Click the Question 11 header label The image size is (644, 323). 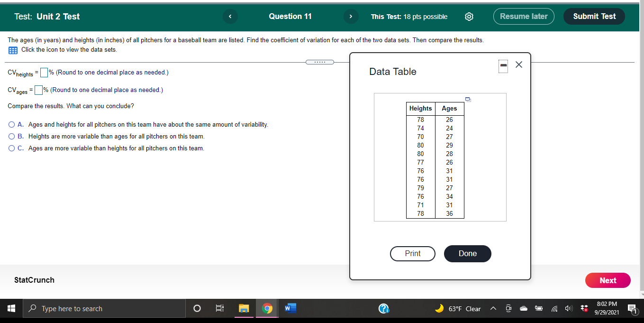290,17
